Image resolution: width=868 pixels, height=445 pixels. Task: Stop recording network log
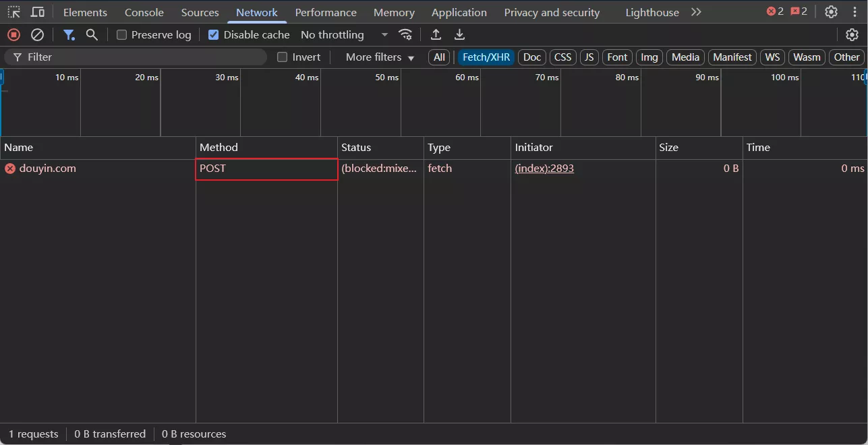pyautogui.click(x=13, y=34)
